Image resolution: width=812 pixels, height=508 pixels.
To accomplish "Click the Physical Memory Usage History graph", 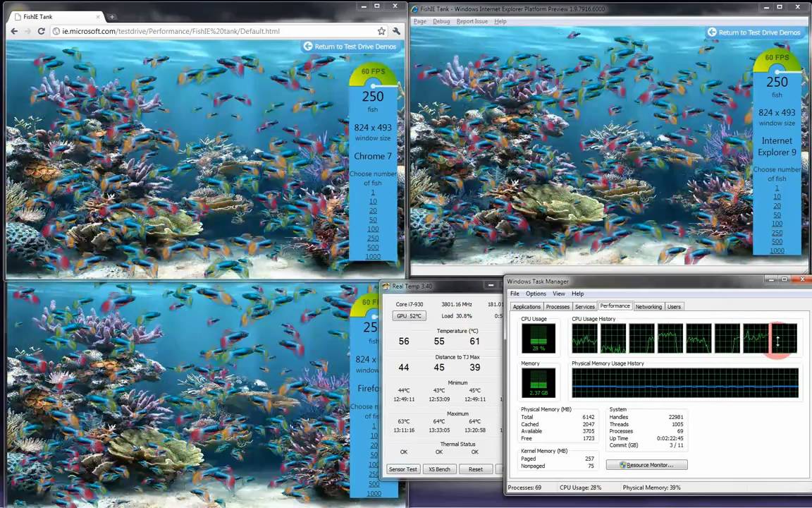I will [685, 384].
